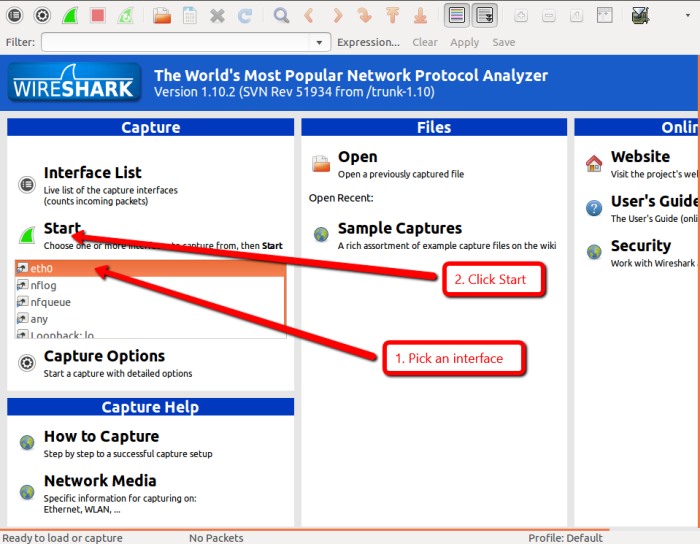Click into the Filter text field
The height and width of the screenshot is (544, 700).
pos(175,42)
